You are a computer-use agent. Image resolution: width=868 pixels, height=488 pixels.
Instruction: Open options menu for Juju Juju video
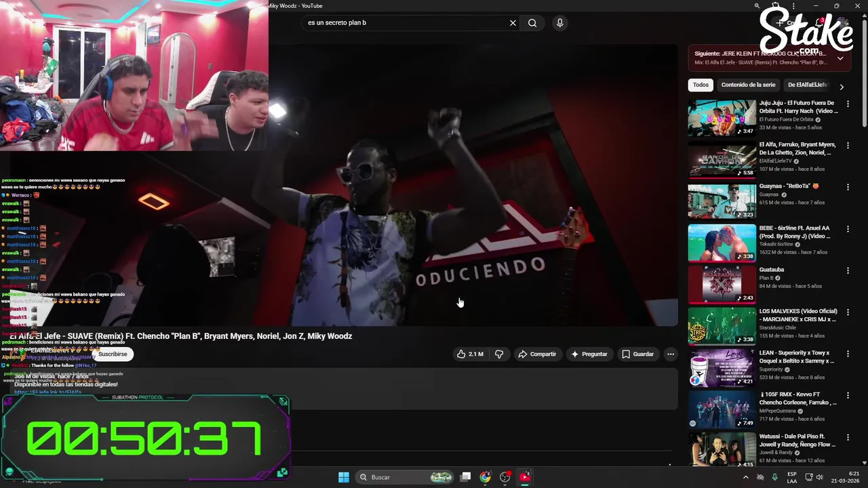pos(848,104)
